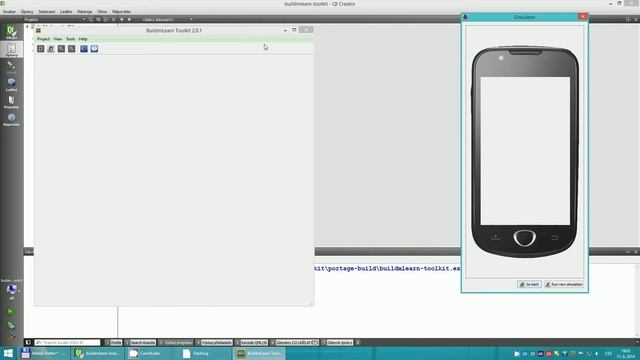Tap the phone menu soft key
This screenshot has height=360, width=640.
496,237
